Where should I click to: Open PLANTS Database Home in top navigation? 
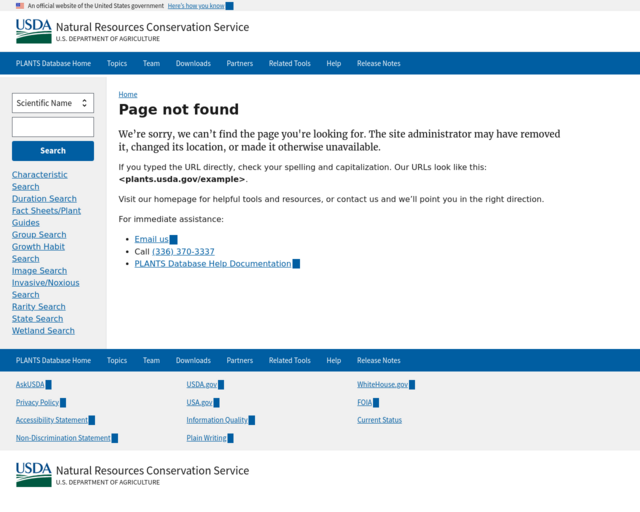pyautogui.click(x=53, y=64)
